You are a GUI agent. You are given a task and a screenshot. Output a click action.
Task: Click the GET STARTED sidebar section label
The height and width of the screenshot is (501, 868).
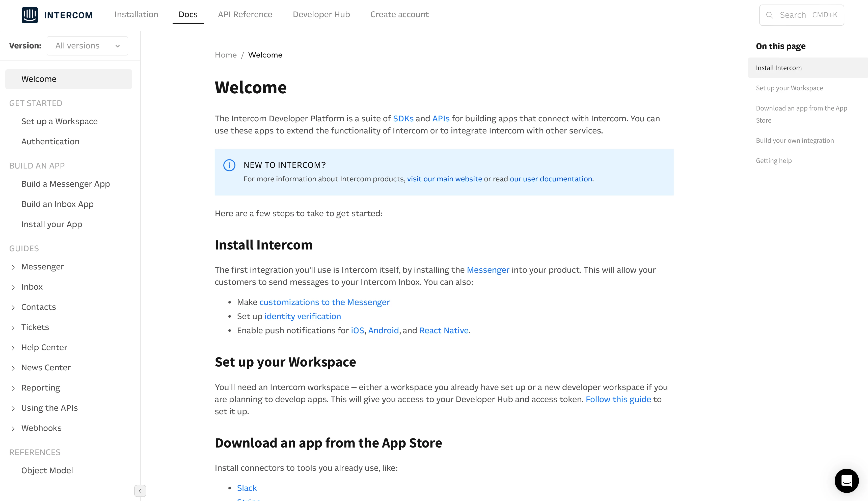pyautogui.click(x=36, y=103)
